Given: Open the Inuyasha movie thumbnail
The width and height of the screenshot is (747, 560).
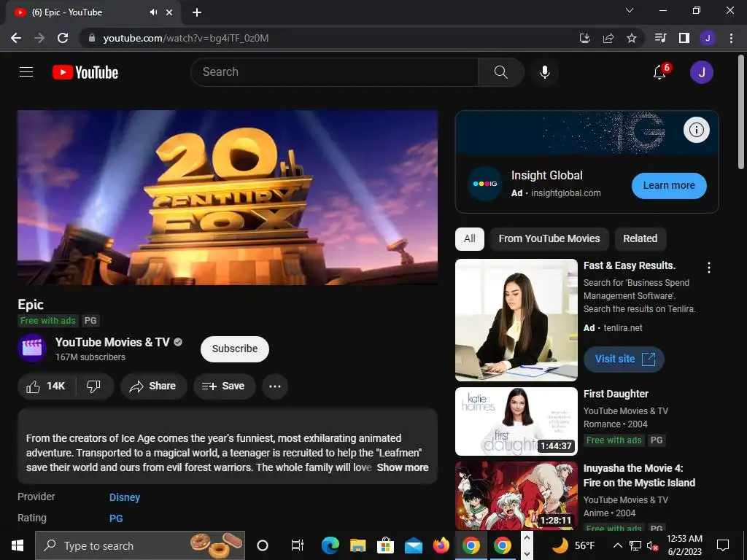Looking at the screenshot, I should [x=516, y=496].
